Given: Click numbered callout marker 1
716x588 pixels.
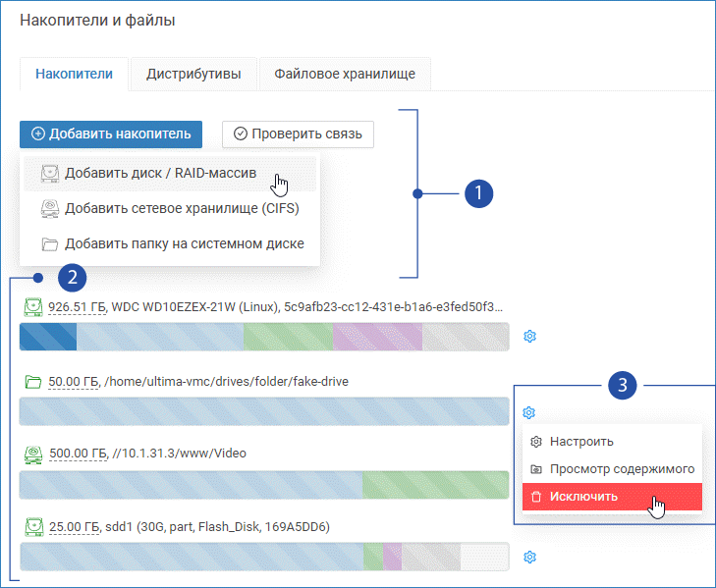Looking at the screenshot, I should pos(477,193).
